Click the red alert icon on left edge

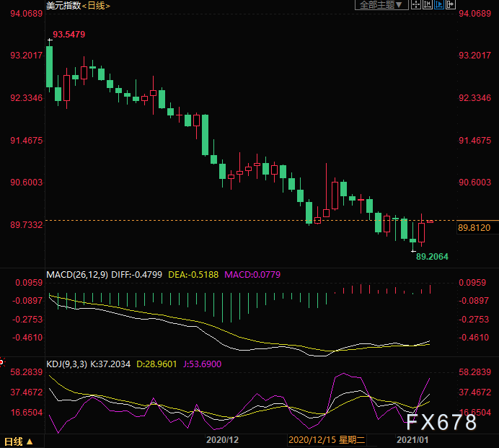click(1, 362)
